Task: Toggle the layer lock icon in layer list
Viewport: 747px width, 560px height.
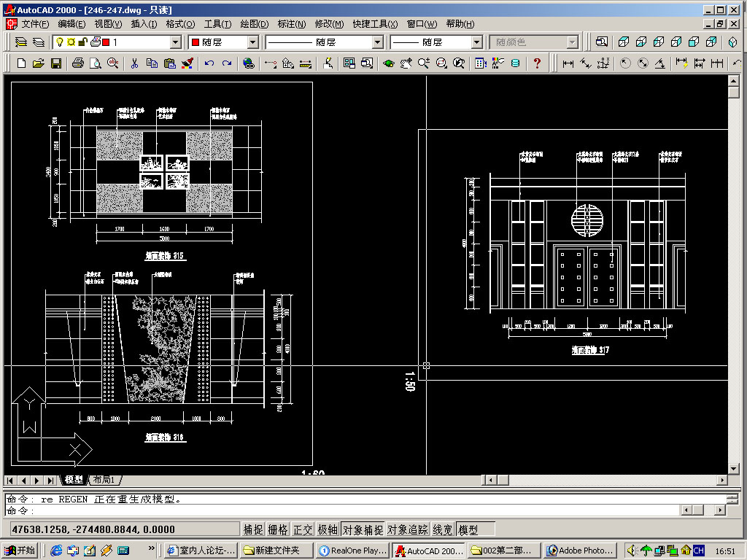Action: tap(82, 42)
